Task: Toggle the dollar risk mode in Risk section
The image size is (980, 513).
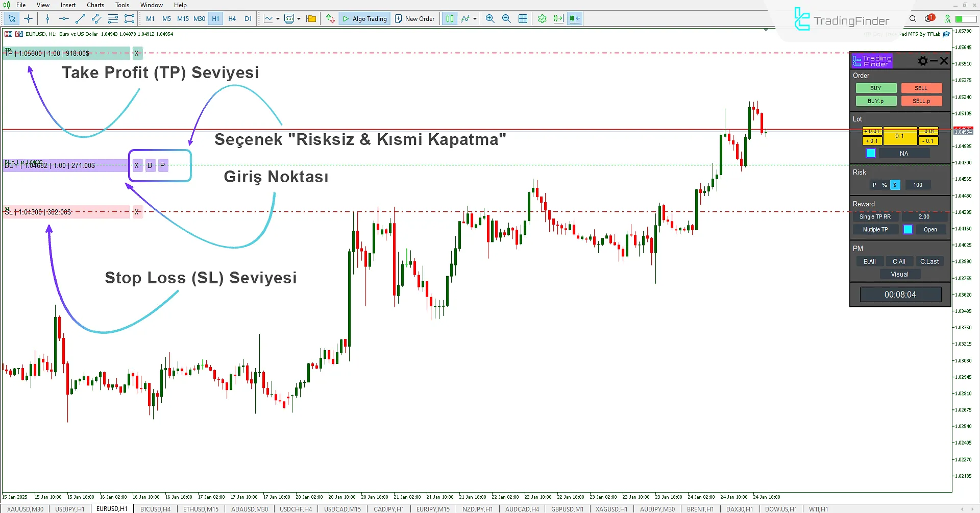Action: coord(894,184)
